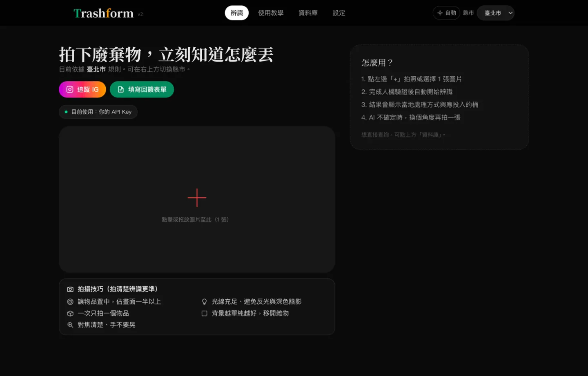Screen dimensions: 588x376
Task: Open the 資料庫 tab
Action: [308, 13]
